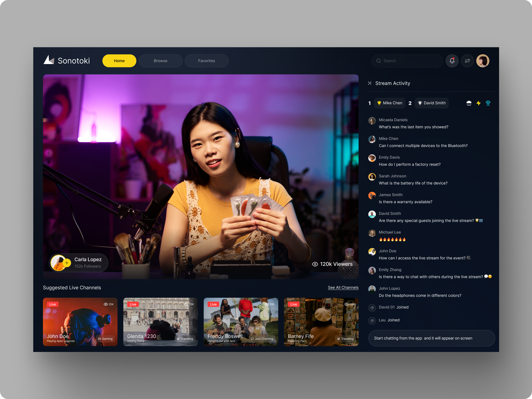Click Start chatting from the app bar
Viewport: 532px width, 399px height.
pyautogui.click(x=431, y=338)
